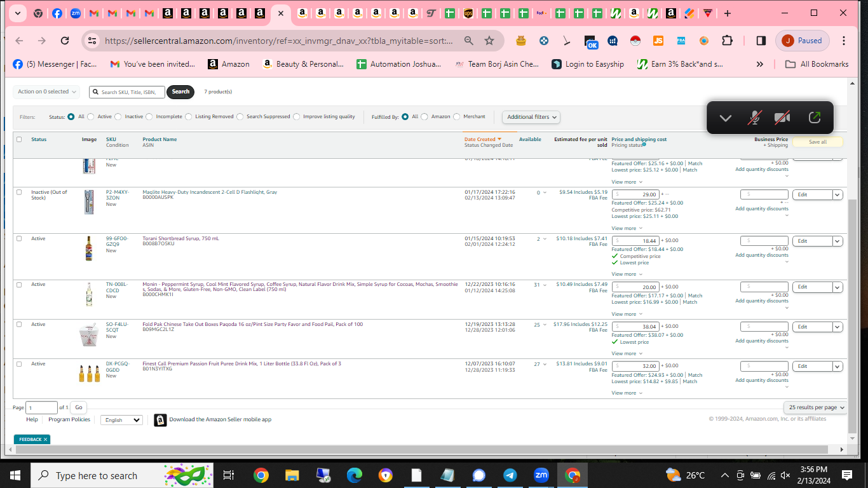Toggle the camera icon in meeting overlay
The height and width of the screenshot is (488, 868).
(x=782, y=118)
